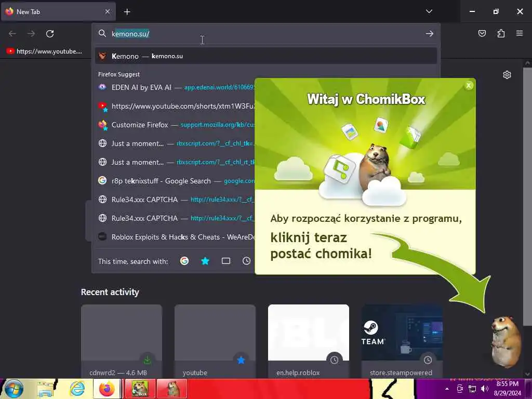Click the Firefox Suggest label
This screenshot has height=399, width=532.
coord(119,74)
